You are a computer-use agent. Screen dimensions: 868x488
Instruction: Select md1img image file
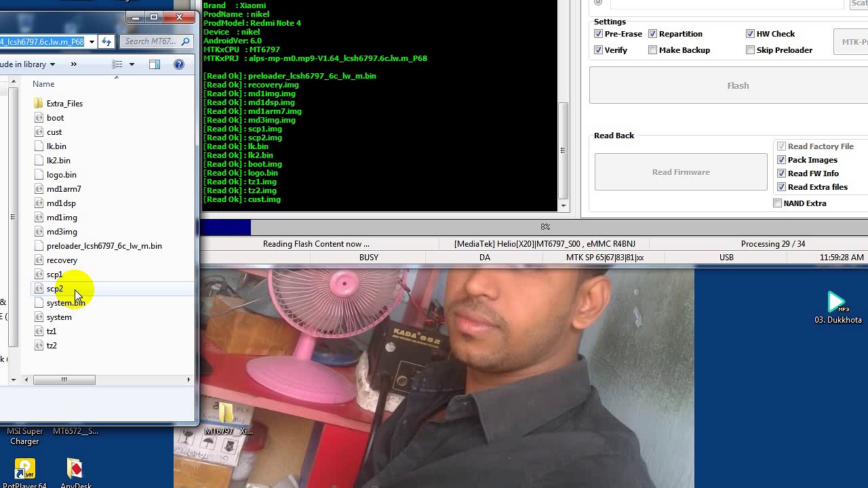[x=62, y=218]
